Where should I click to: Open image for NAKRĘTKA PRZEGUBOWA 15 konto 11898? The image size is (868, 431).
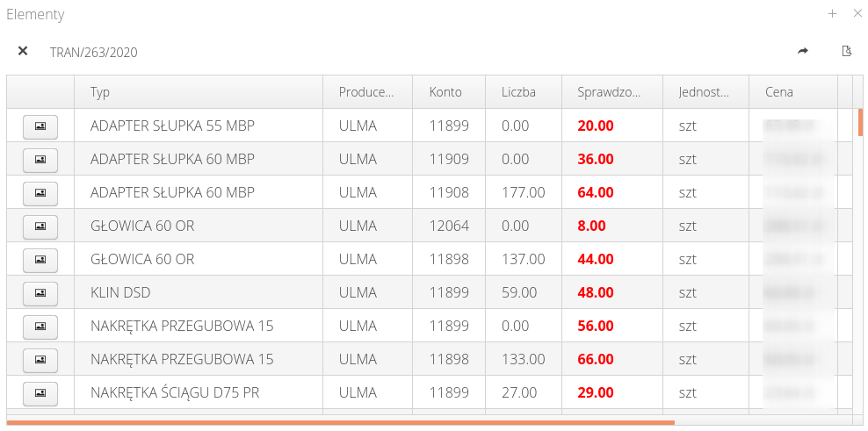pos(40,359)
